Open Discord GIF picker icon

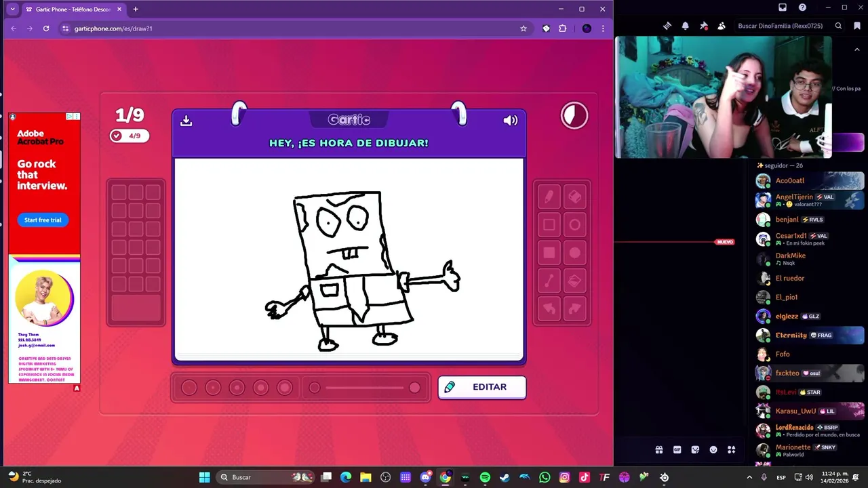tap(677, 449)
